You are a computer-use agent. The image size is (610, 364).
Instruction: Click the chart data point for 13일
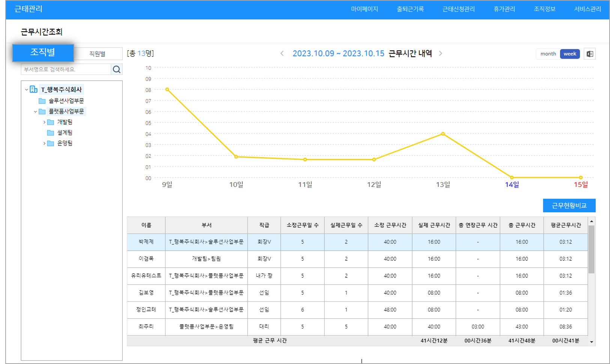[443, 134]
